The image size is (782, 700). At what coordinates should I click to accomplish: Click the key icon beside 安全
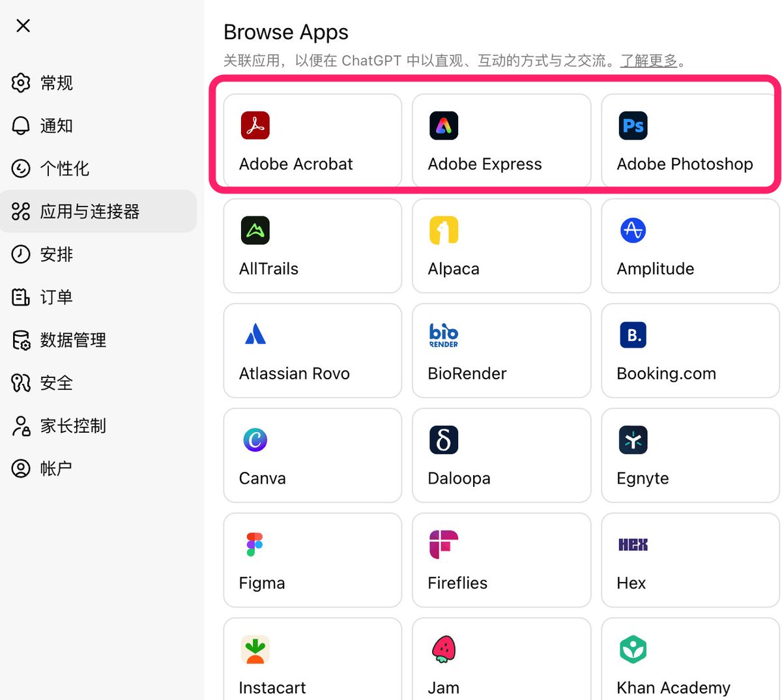21,383
